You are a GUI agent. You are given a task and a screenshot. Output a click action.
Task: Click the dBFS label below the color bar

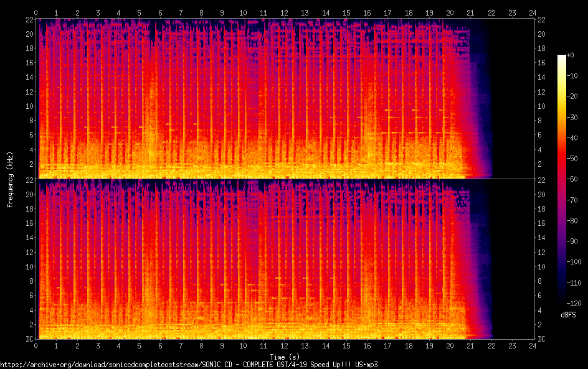click(568, 315)
